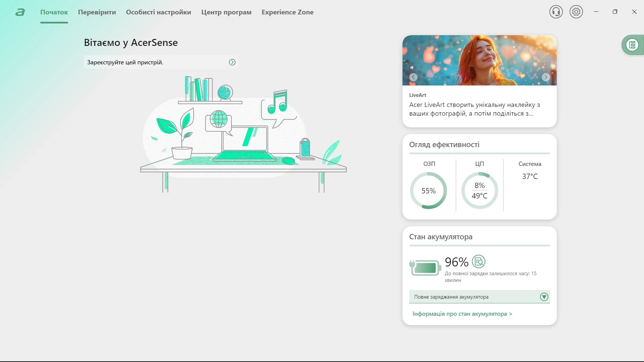Click the Acer logo icon
644x362 pixels.
point(20,12)
